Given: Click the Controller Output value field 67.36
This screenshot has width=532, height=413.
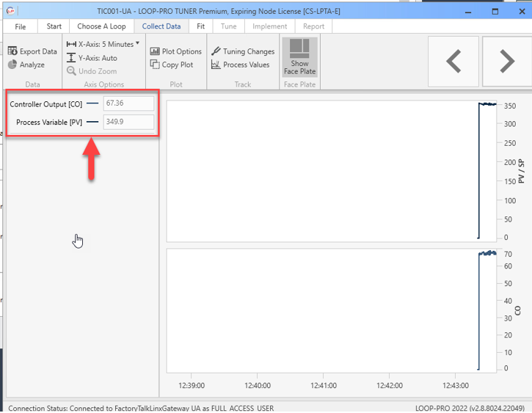Looking at the screenshot, I should pyautogui.click(x=128, y=103).
